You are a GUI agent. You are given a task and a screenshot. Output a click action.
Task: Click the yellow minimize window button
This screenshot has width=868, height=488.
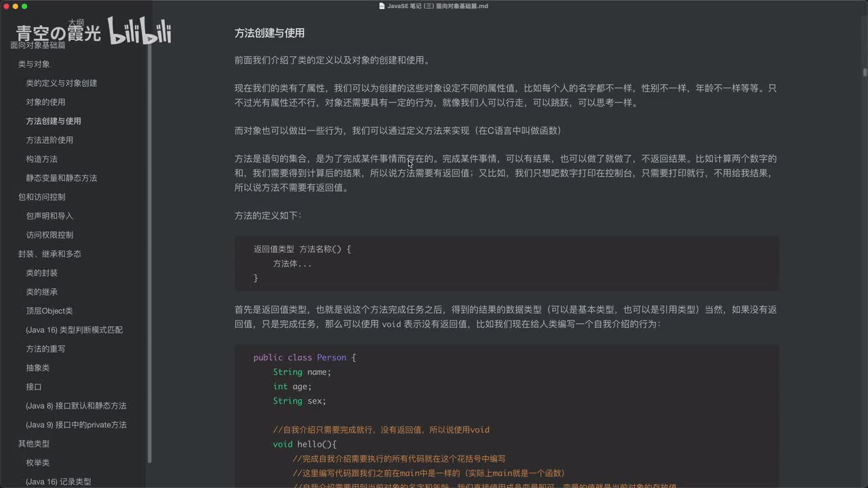click(x=16, y=6)
